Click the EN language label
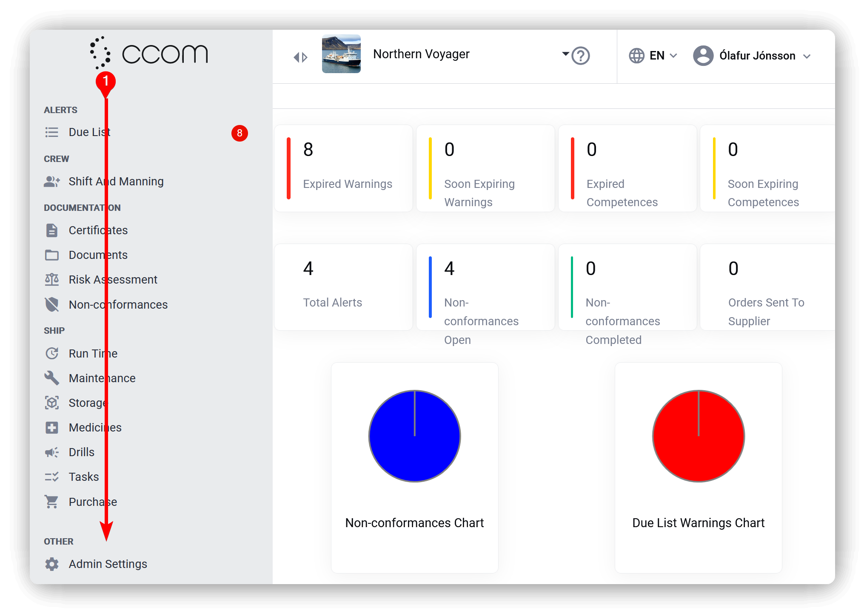 coord(657,56)
